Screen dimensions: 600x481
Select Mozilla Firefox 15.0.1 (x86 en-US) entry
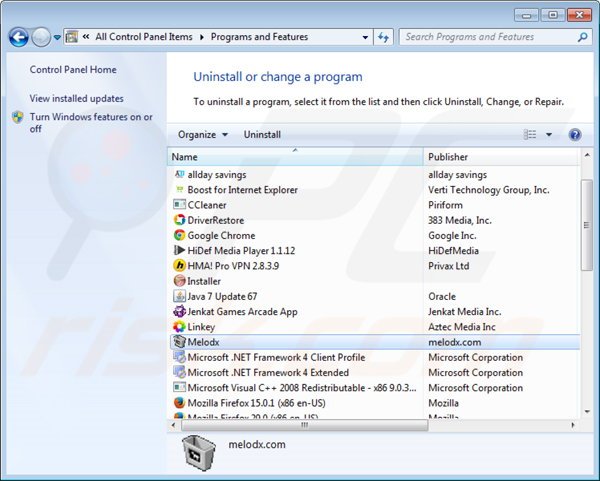[256, 403]
